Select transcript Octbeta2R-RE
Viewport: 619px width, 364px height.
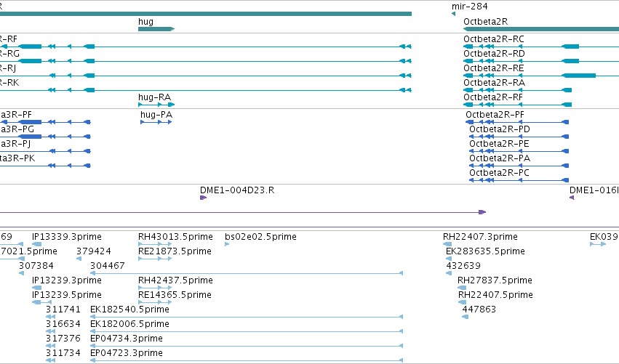click(493, 68)
